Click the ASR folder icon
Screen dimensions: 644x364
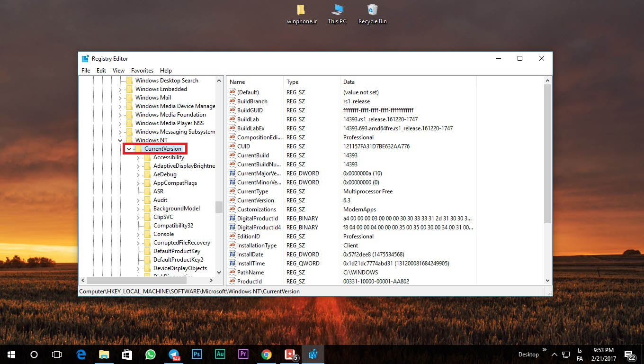147,191
